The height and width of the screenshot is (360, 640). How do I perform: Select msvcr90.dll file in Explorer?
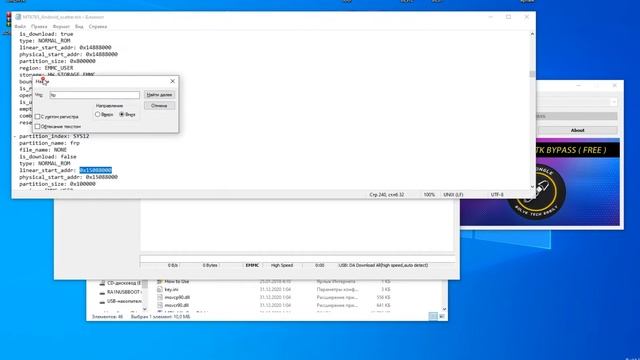pos(177,305)
